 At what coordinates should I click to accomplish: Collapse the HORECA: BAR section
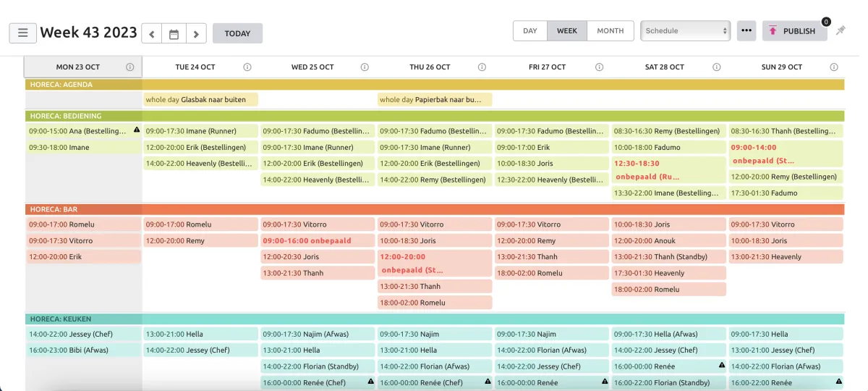tap(434, 209)
